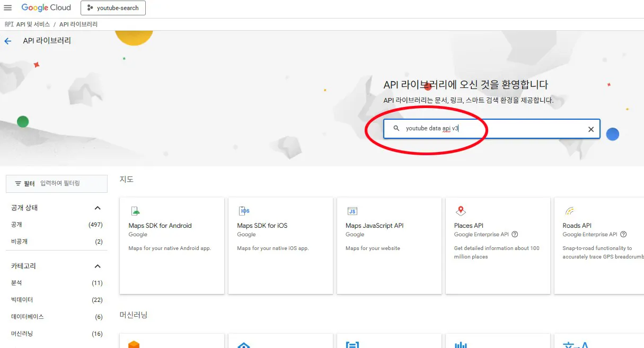
Task: Click the Maps JavaScript API JS icon
Action: click(x=352, y=211)
